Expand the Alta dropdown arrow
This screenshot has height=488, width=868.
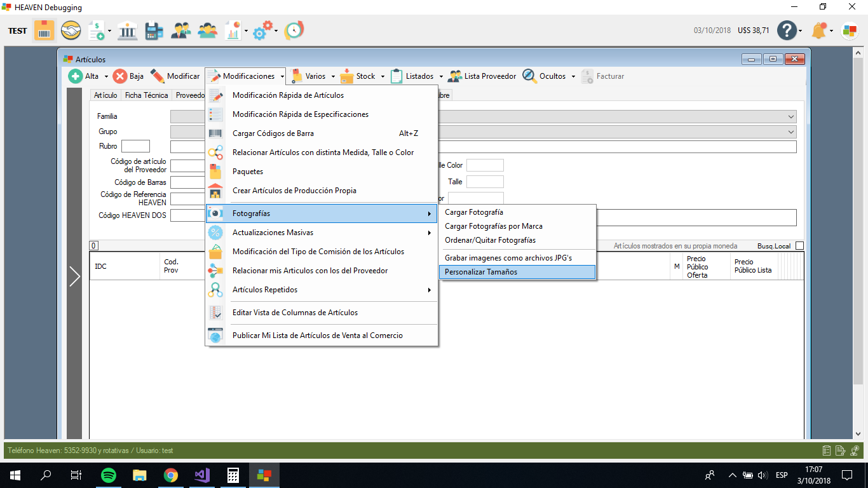pyautogui.click(x=106, y=76)
